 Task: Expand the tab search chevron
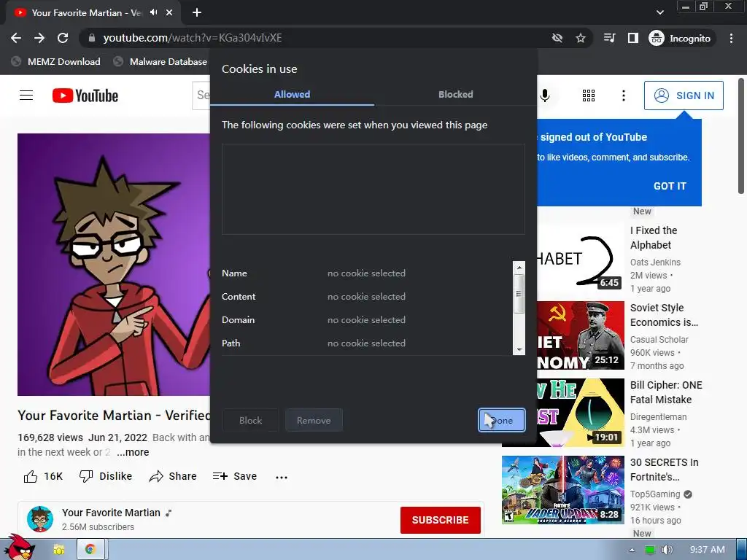[659, 12]
